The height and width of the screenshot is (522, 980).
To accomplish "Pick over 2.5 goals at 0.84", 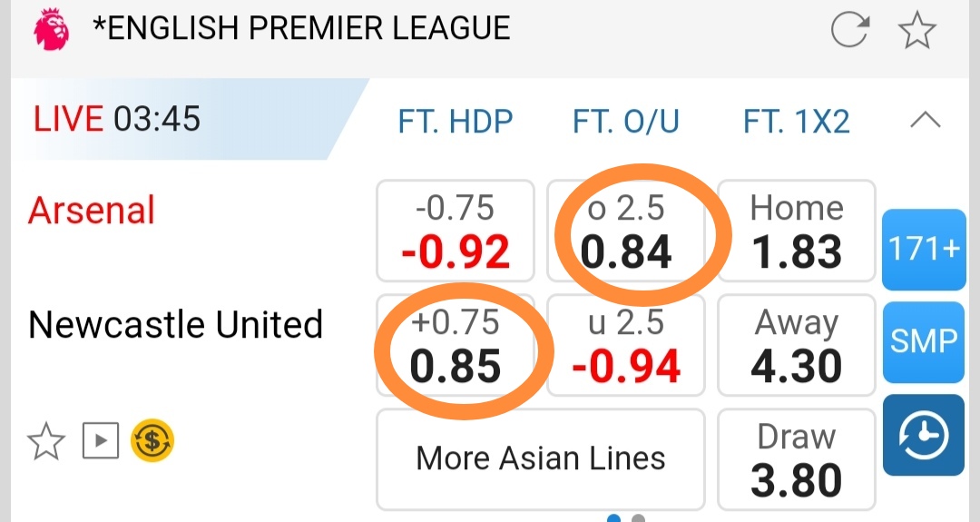I will [x=627, y=231].
